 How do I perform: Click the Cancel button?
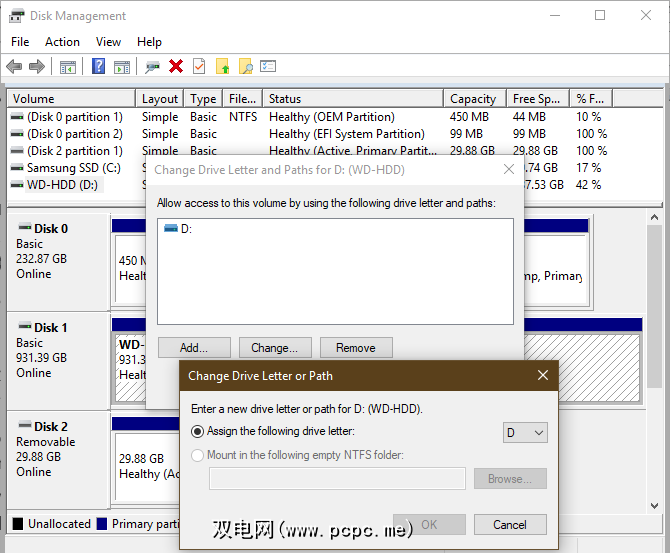tap(510, 524)
